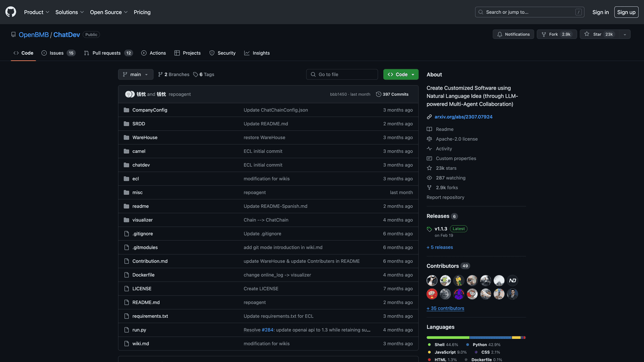This screenshot has width=644, height=362.
Task: Click the GitHub logo icon
Action: coord(11,12)
